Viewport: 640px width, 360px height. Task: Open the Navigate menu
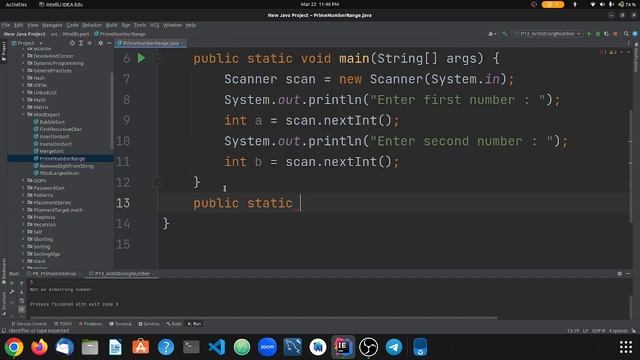(52, 25)
